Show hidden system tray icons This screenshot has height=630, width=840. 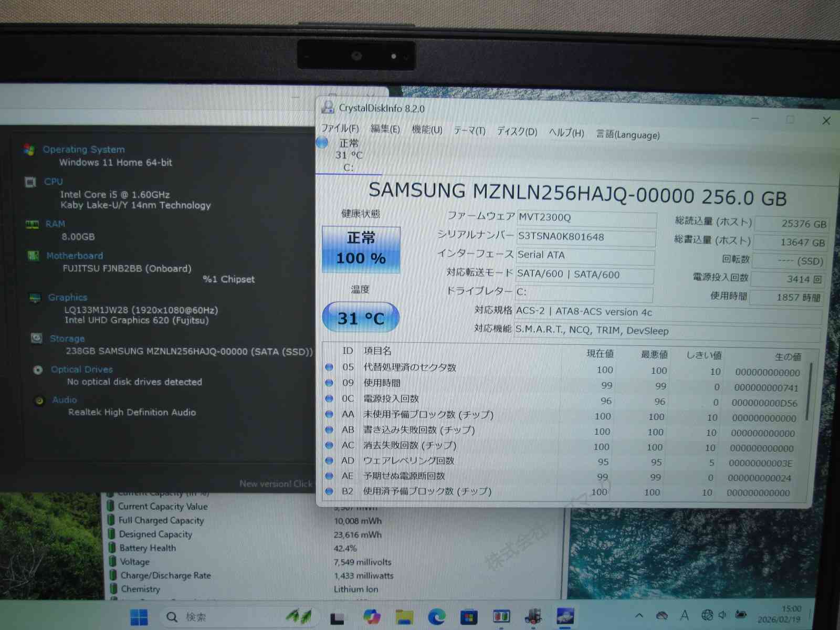[639, 615]
